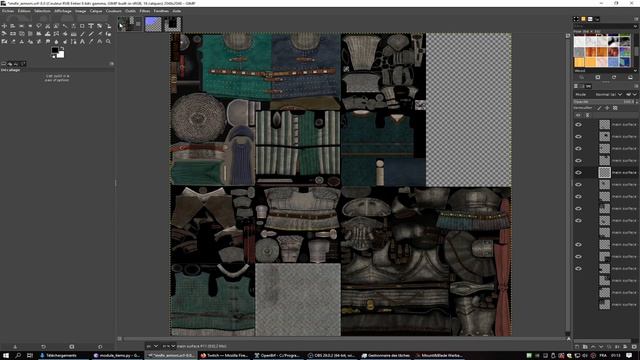The height and width of the screenshot is (360, 640).
Task: Click Windows Start button
Action: tap(6, 356)
